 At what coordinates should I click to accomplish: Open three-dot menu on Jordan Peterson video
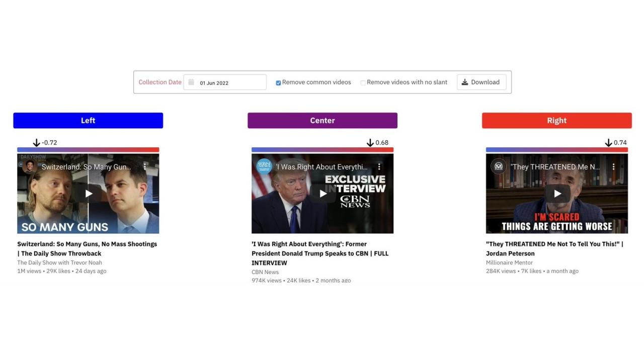pyautogui.click(x=613, y=166)
